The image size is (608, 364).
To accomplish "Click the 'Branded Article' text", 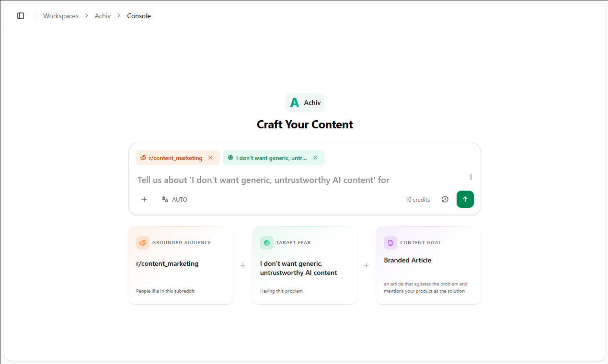I will (x=408, y=260).
